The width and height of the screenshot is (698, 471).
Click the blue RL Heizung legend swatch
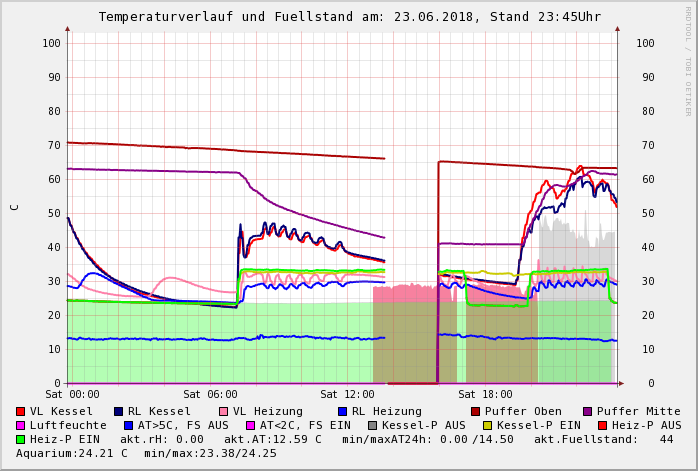pos(343,411)
